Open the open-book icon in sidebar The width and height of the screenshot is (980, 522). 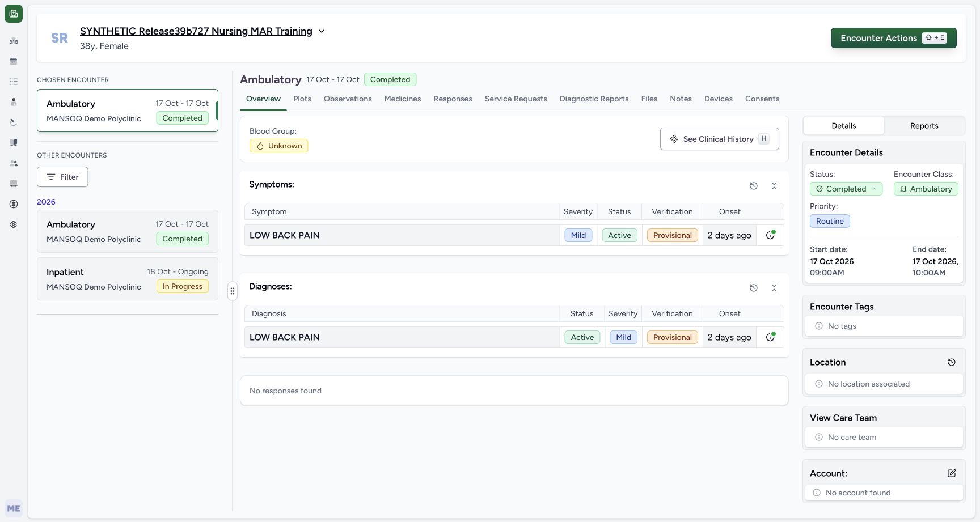(x=14, y=143)
